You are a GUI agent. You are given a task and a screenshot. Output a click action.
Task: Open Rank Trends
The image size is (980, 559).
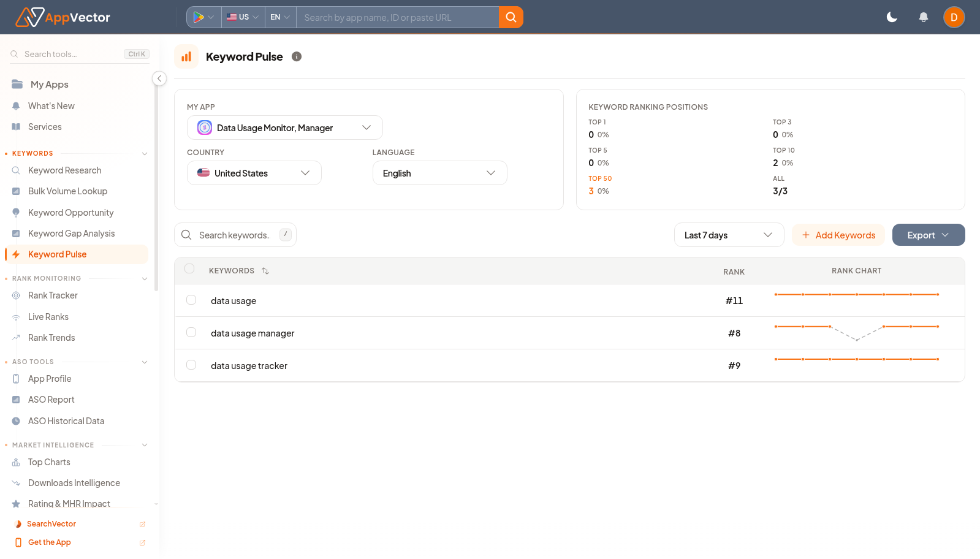coord(51,338)
